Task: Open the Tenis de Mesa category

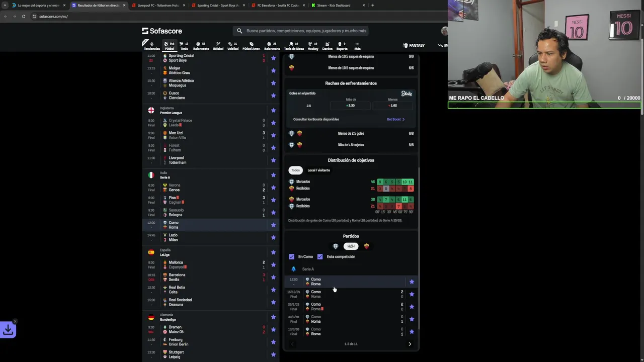Action: pos(294,46)
